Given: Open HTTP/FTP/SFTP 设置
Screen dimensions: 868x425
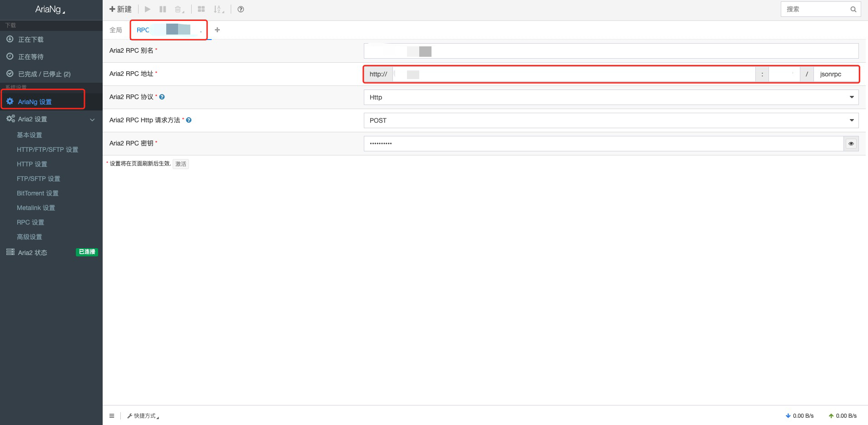Looking at the screenshot, I should pyautogui.click(x=47, y=150).
